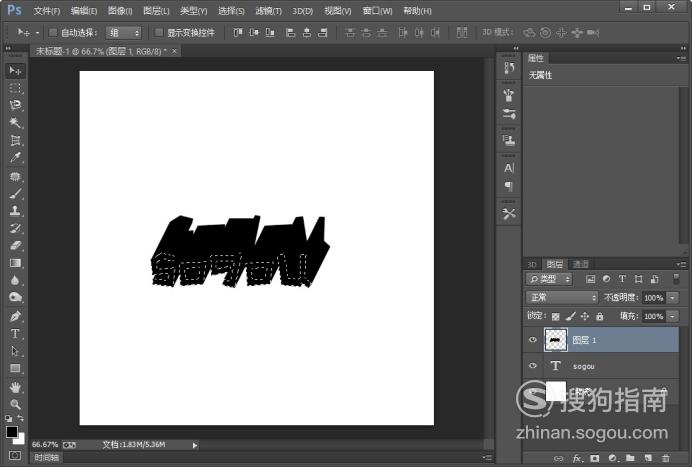The height and width of the screenshot is (467, 692).
Task: Select the Clone Stamp tool
Action: [15, 211]
